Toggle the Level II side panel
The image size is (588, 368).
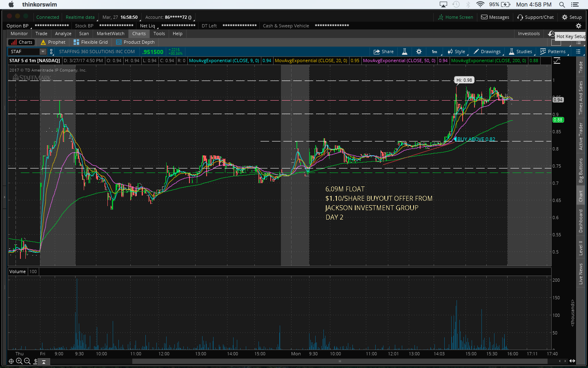(581, 248)
